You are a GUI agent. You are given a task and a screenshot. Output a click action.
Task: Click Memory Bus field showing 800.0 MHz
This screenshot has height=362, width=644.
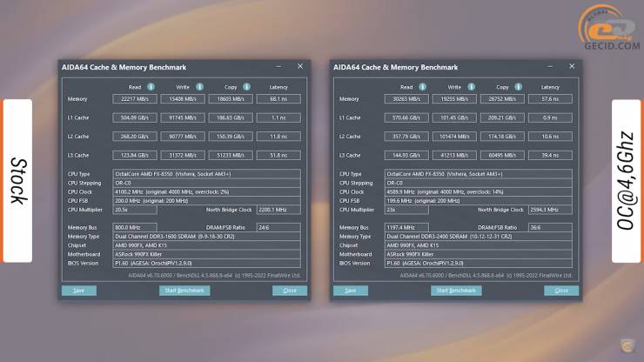point(135,228)
